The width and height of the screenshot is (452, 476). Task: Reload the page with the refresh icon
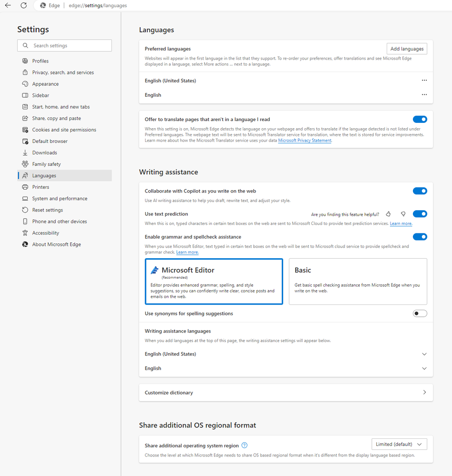pyautogui.click(x=24, y=5)
